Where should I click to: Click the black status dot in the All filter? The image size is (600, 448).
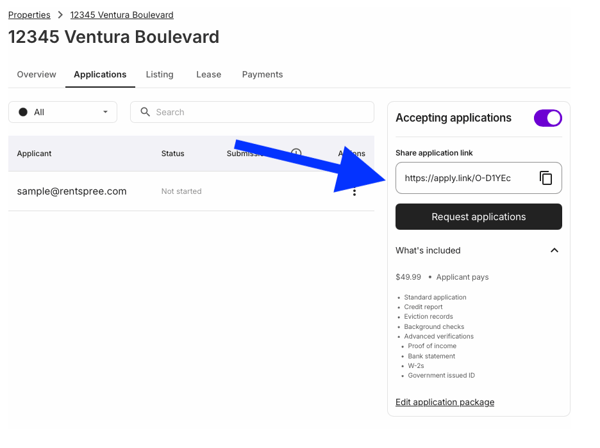coord(23,112)
